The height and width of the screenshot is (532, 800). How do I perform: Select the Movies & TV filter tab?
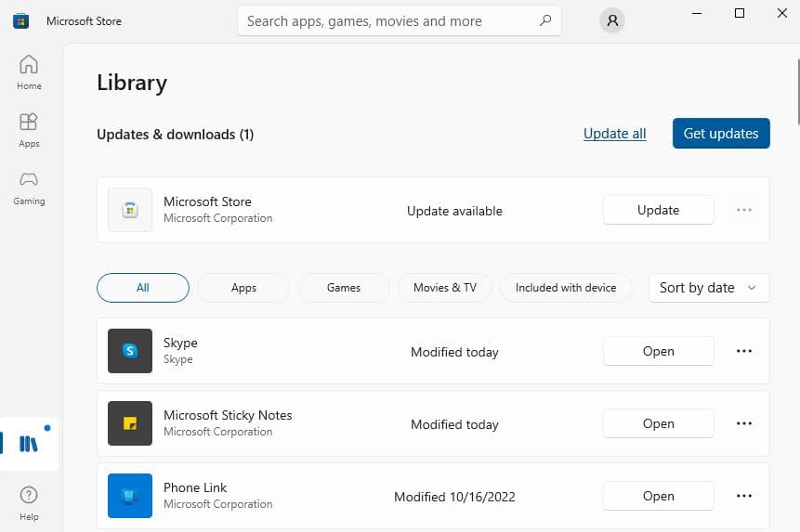445,288
